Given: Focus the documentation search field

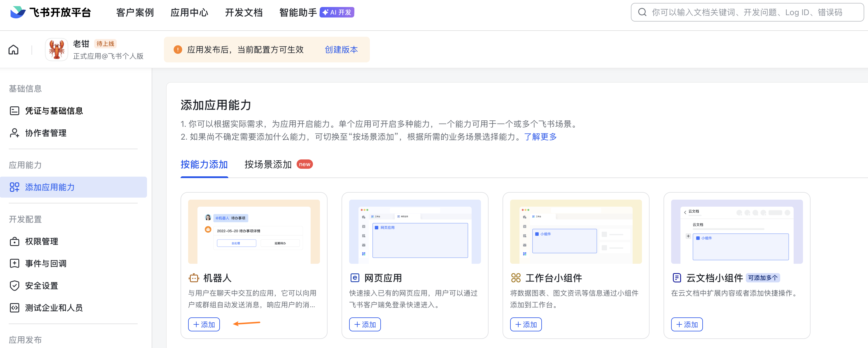Looking at the screenshot, I should click(747, 13).
